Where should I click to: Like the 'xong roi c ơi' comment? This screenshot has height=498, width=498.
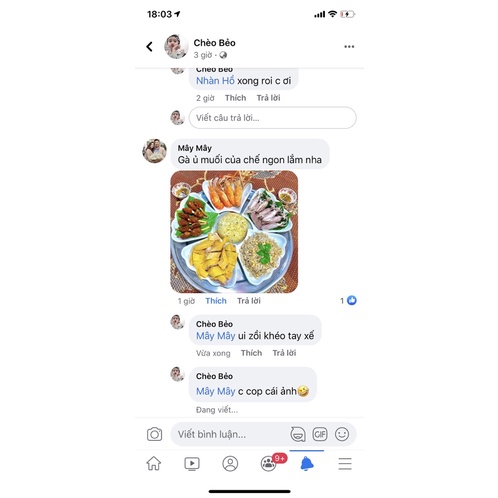[x=235, y=98]
